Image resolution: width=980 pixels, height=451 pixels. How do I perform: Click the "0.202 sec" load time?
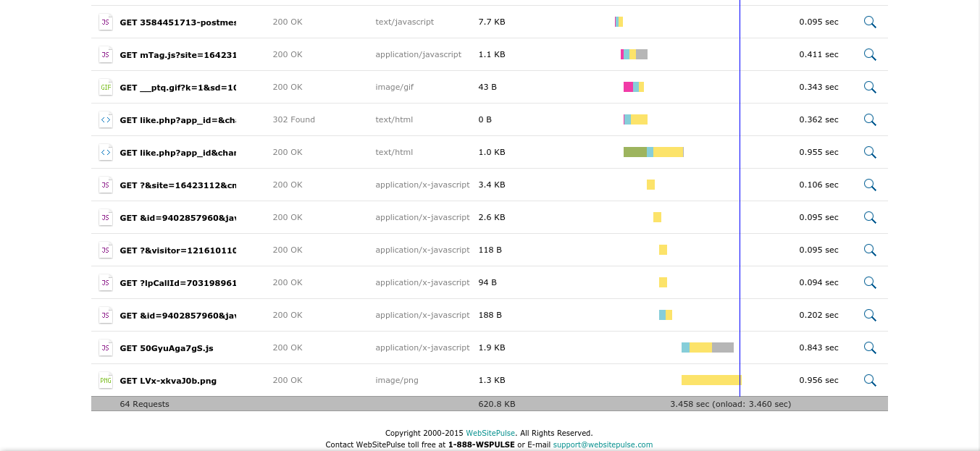(818, 315)
